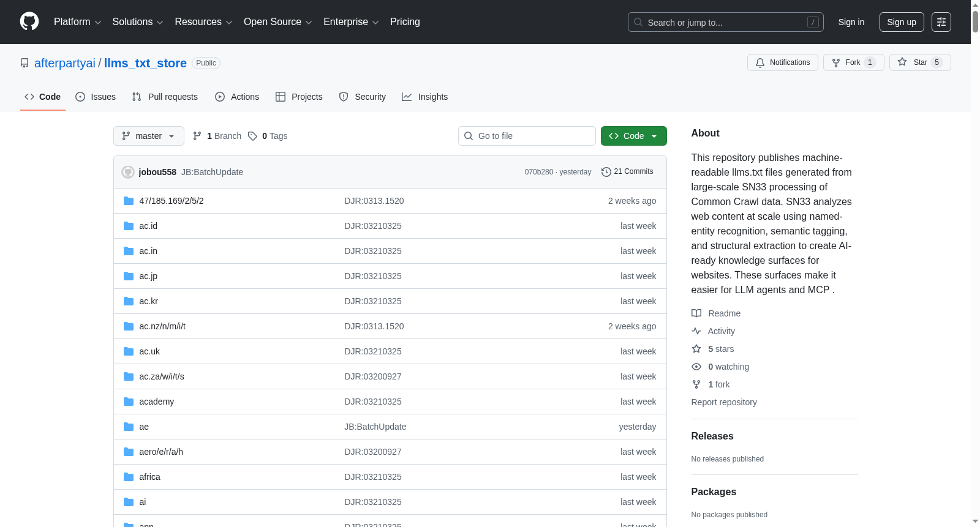The width and height of the screenshot is (980, 527).
Task: Click the Go to file input
Action: [x=527, y=136]
